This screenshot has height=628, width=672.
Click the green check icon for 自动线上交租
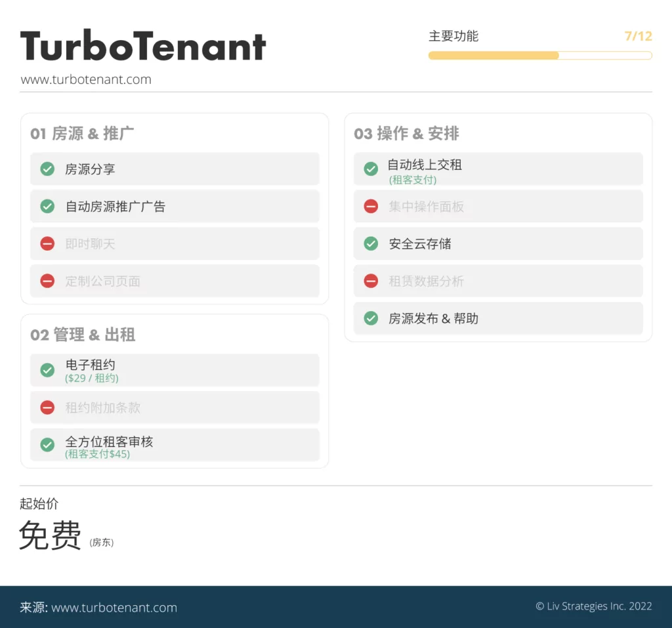(371, 169)
